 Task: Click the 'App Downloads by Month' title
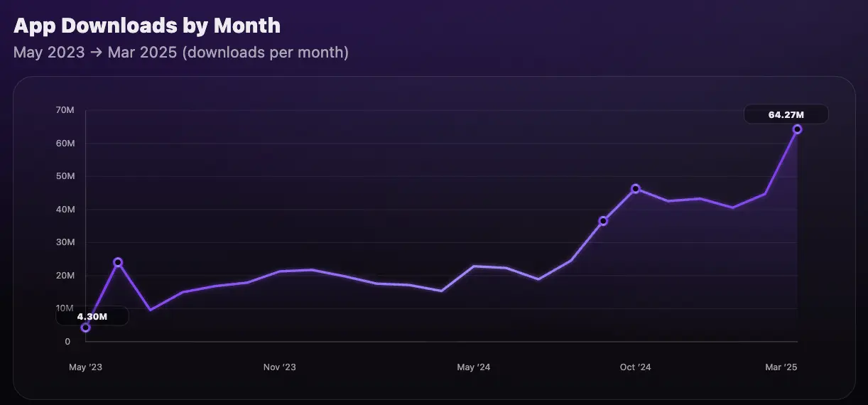[147, 26]
